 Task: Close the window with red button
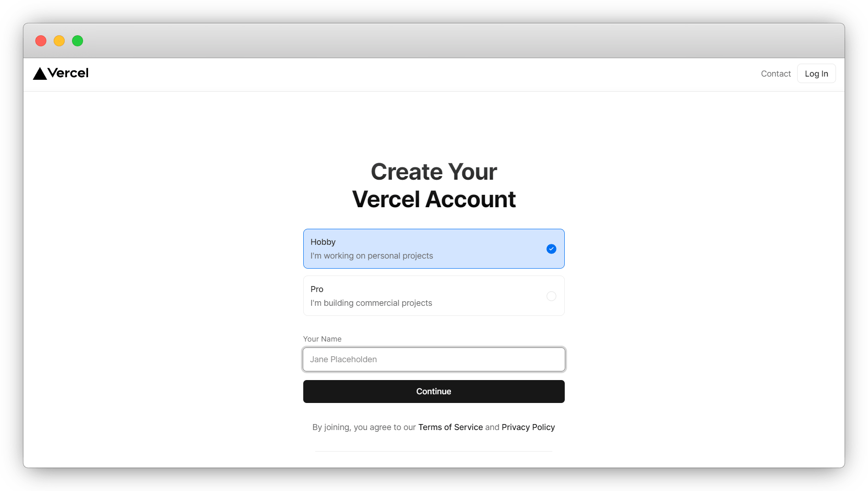point(41,41)
